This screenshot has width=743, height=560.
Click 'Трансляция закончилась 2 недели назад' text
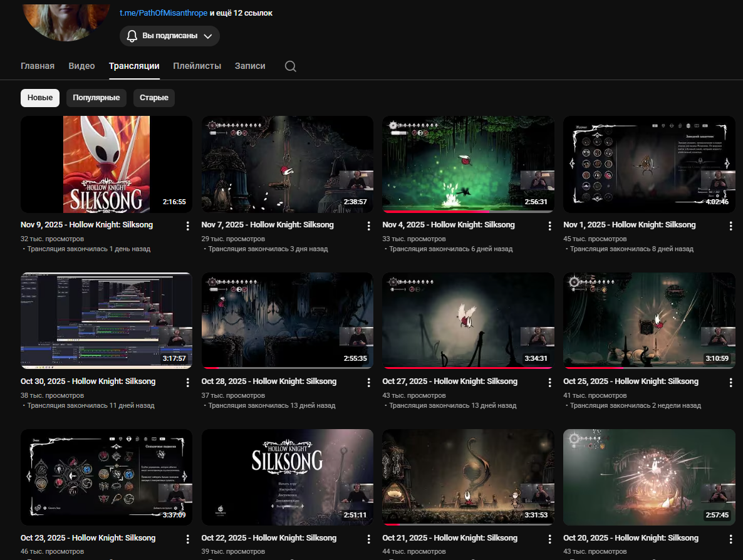[635, 405]
